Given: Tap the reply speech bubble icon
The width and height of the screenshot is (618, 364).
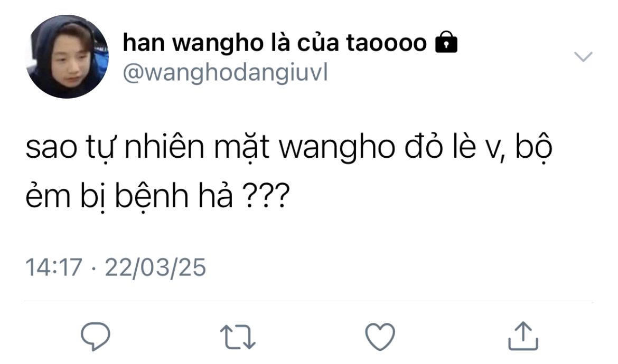Looking at the screenshot, I should 96,336.
